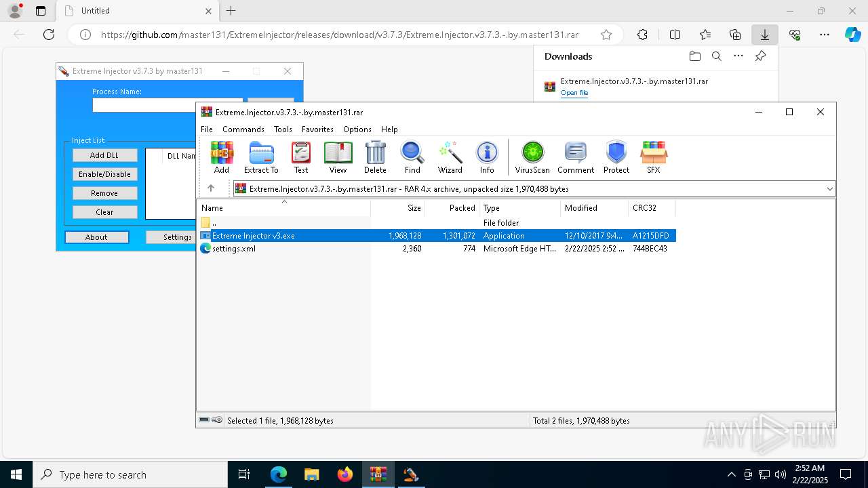Image resolution: width=868 pixels, height=488 pixels.
Task: Open the Commands menu
Action: pos(243,129)
